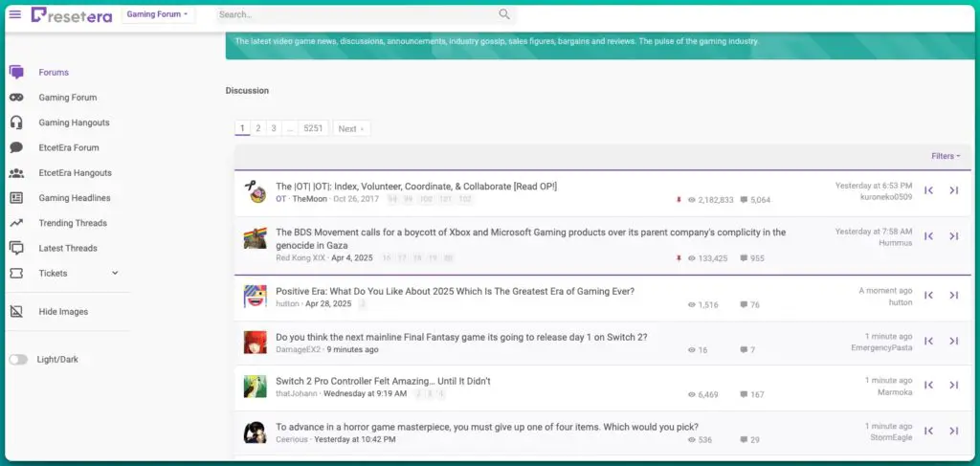Open the Positive Era 2025 thread

(455, 291)
